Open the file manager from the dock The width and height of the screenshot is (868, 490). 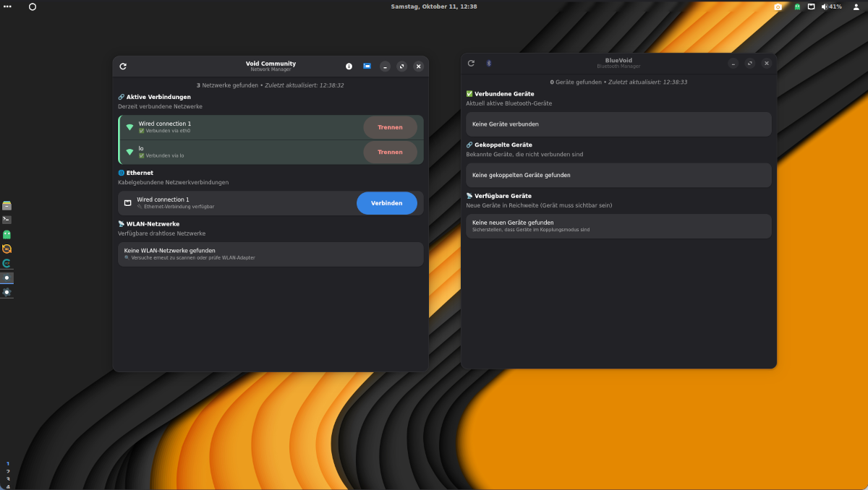7,205
